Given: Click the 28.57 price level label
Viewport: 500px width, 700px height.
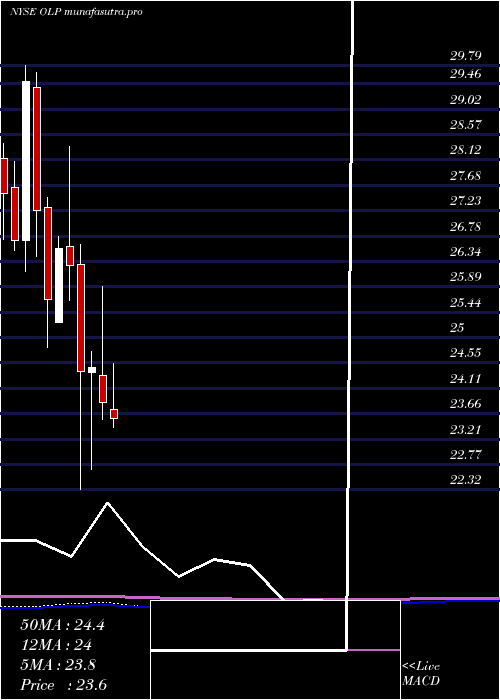Looking at the screenshot, I should click(466, 125).
